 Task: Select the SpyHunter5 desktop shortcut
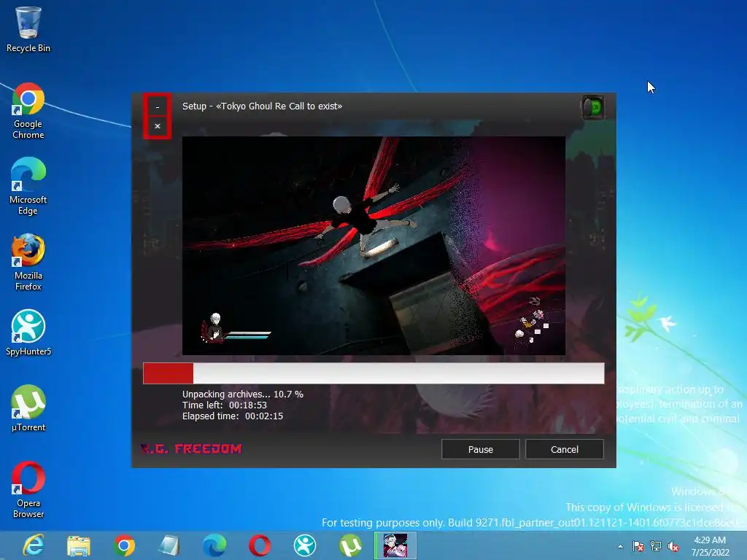tap(28, 332)
